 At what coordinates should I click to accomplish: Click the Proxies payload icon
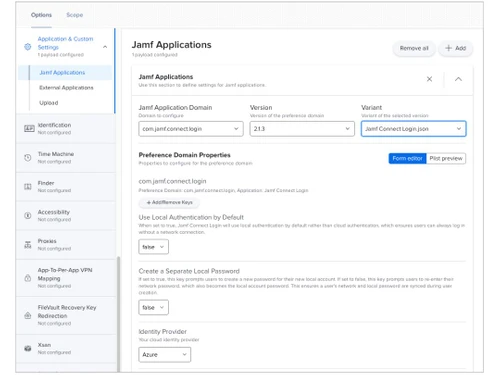(28, 245)
